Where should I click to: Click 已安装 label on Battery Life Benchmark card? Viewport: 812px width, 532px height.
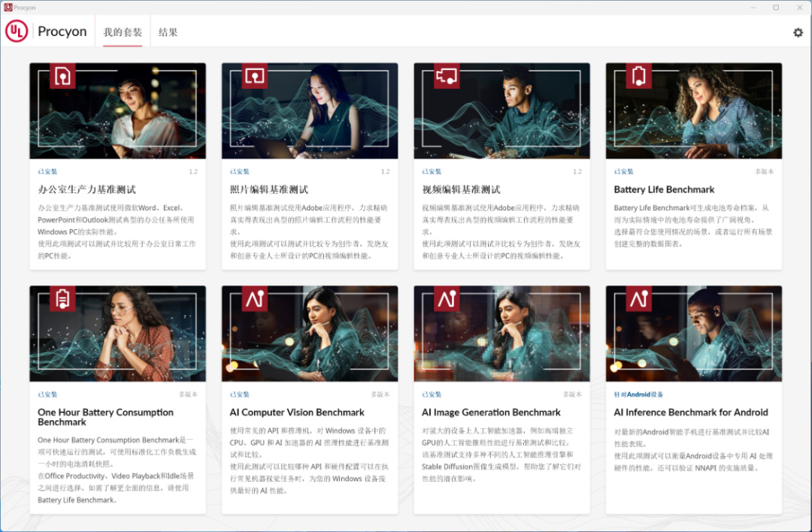click(x=624, y=171)
